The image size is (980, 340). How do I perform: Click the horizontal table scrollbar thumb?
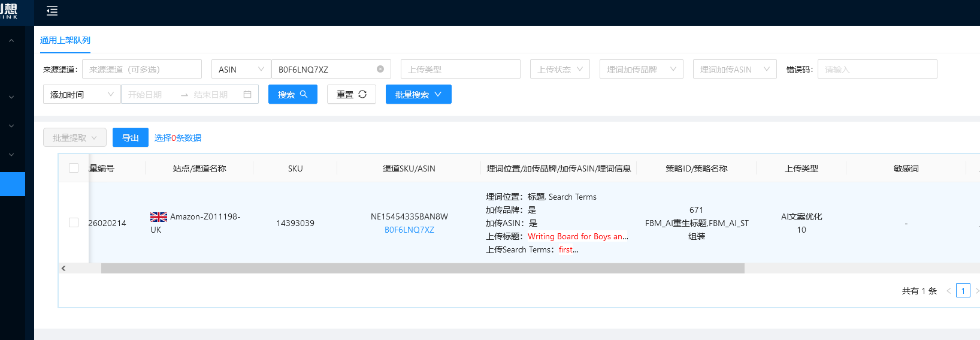tap(423, 269)
